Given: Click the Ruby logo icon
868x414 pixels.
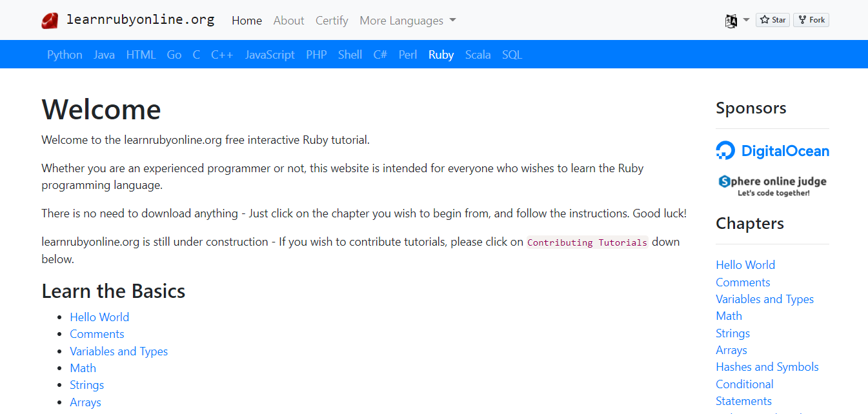Looking at the screenshot, I should click(x=49, y=19).
